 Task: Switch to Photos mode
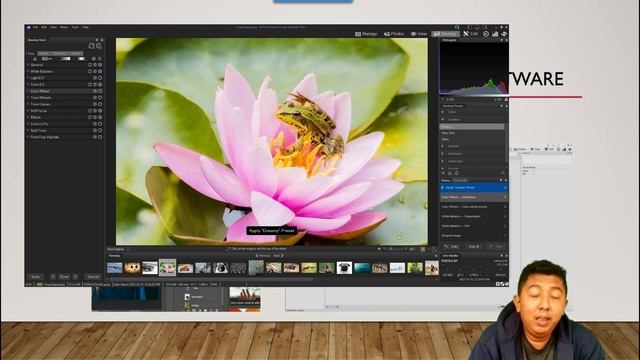pos(394,34)
